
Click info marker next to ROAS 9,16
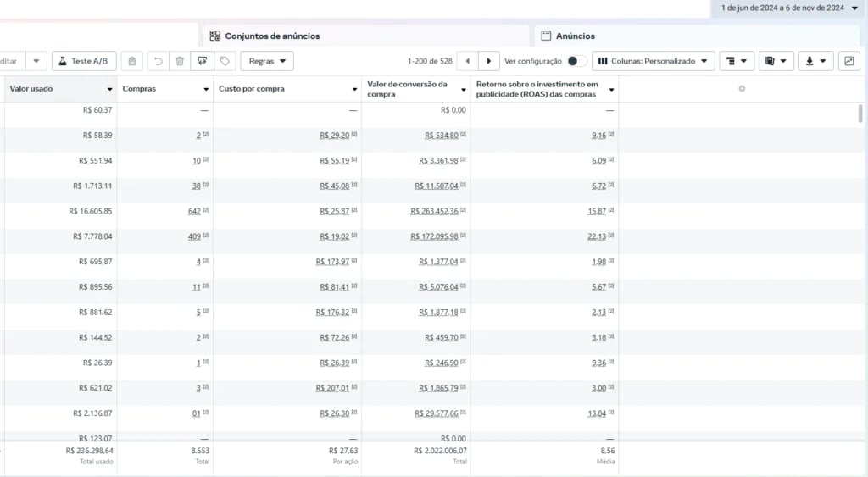tap(611, 134)
